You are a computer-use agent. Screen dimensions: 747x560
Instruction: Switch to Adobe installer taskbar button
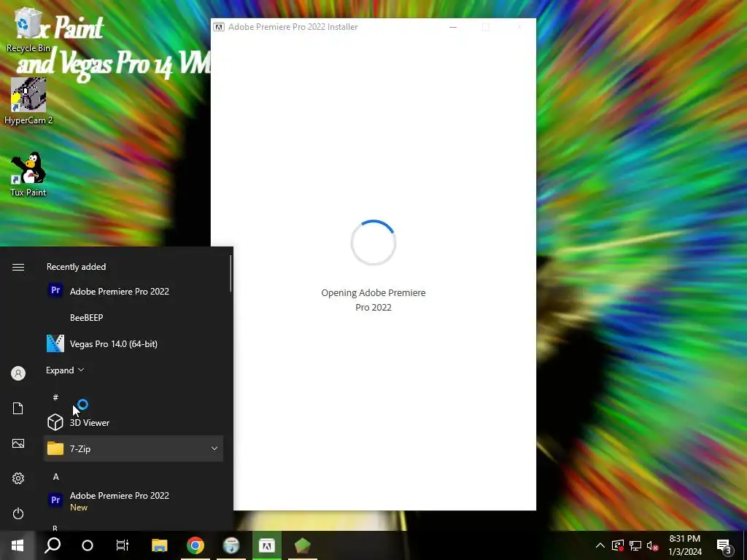(x=267, y=545)
